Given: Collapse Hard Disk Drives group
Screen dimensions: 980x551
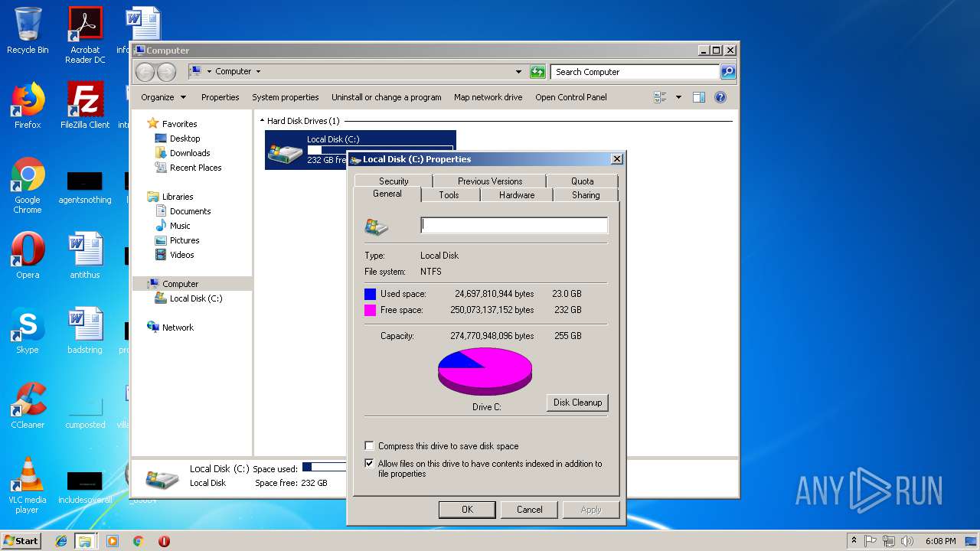Looking at the screenshot, I should pos(261,121).
